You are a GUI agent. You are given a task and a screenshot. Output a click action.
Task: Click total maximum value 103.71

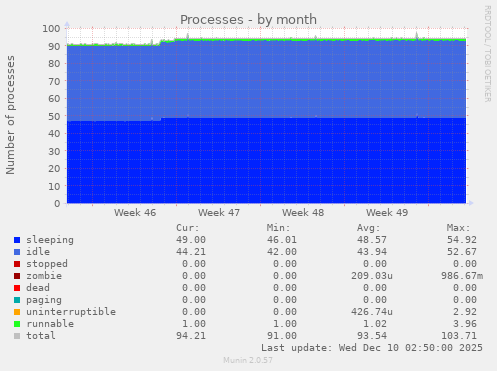pos(459,336)
